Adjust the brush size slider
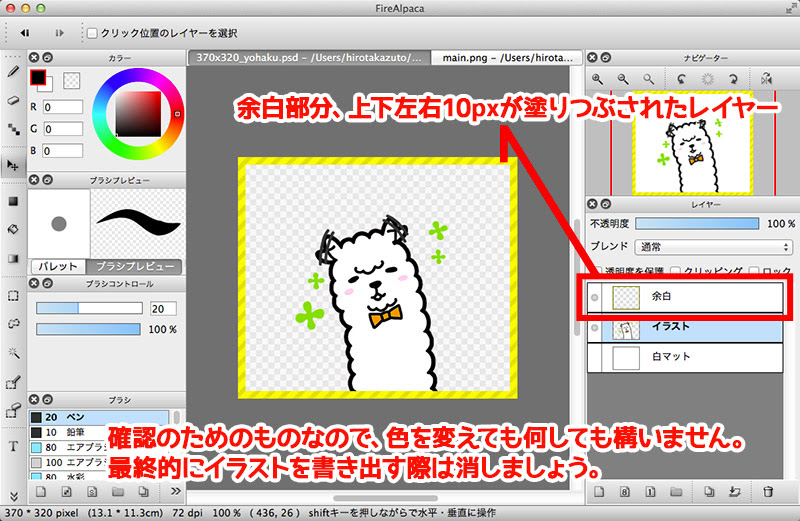Screen dimensions: 800x521 [x=89, y=308]
